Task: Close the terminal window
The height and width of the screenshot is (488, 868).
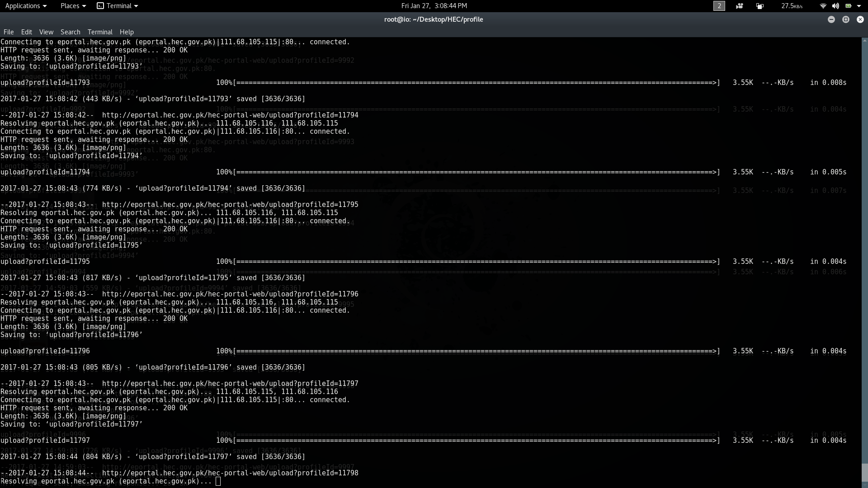Action: pyautogui.click(x=860, y=19)
